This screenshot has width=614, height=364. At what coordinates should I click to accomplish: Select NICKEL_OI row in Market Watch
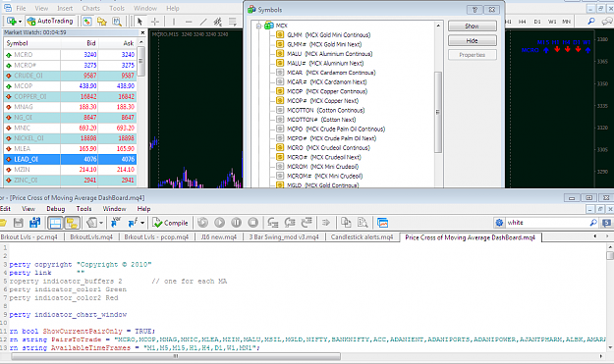click(x=71, y=138)
